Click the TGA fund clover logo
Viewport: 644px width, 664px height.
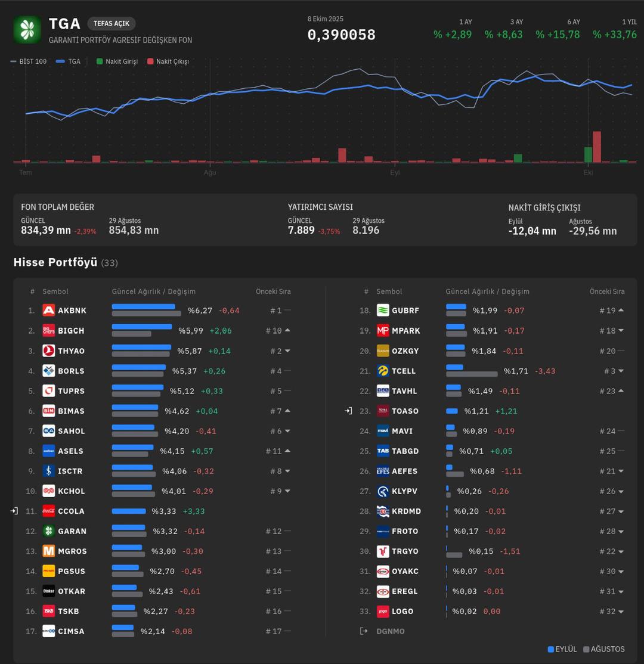pos(27,30)
